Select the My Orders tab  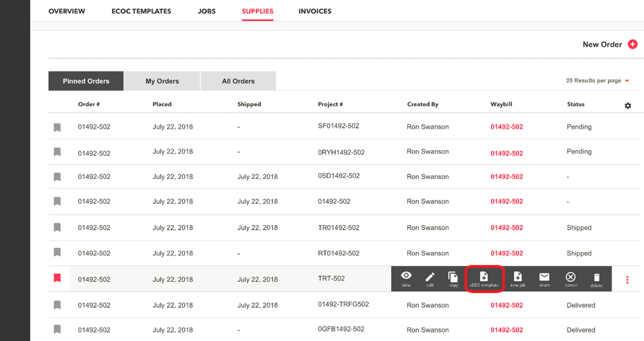162,81
